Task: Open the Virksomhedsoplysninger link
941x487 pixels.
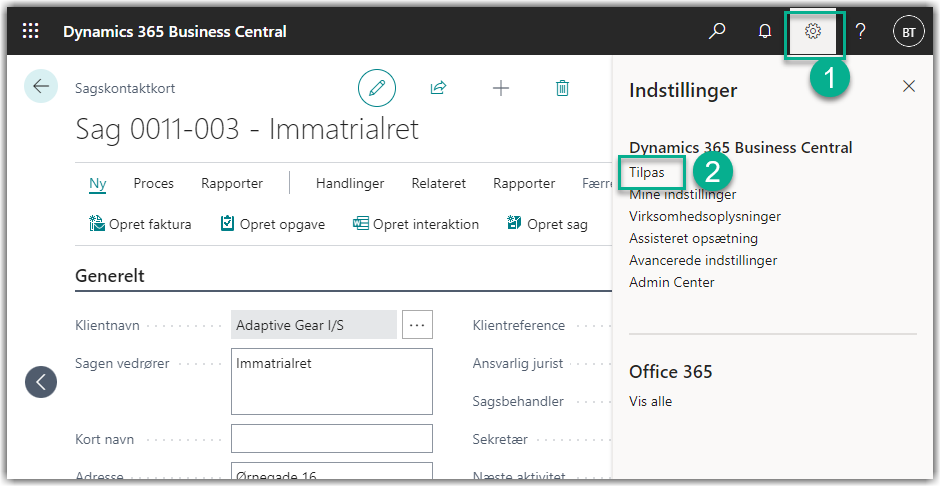Action: pyautogui.click(x=705, y=216)
